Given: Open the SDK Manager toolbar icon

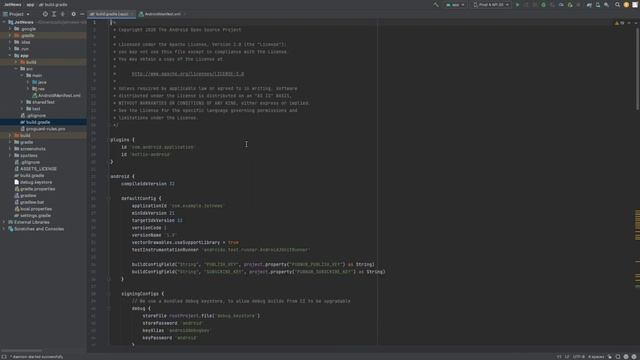Looking at the screenshot, I should (x=607, y=5).
